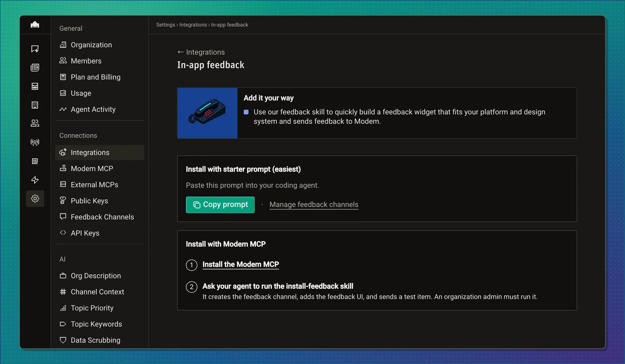
Task: Click the 'Ask your agent to run the install-feedback skill' text
Action: (278, 286)
